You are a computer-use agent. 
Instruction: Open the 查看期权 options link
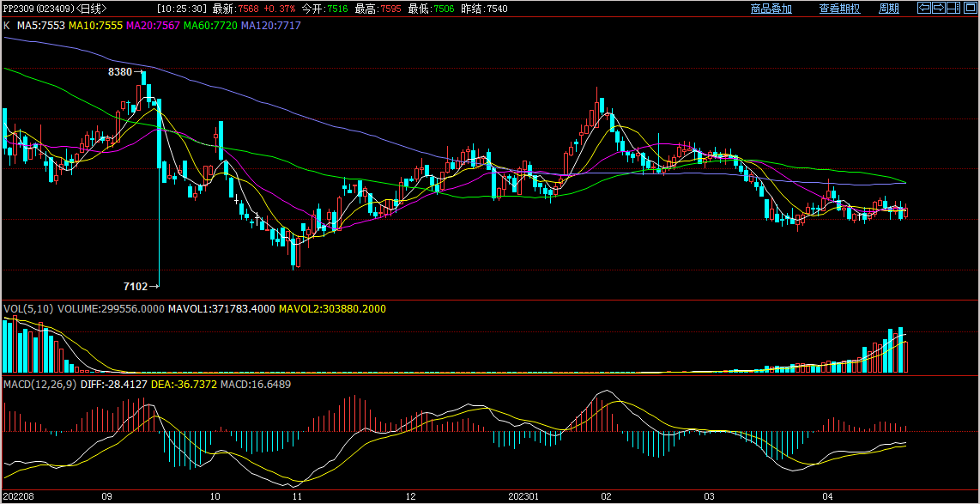(840, 9)
